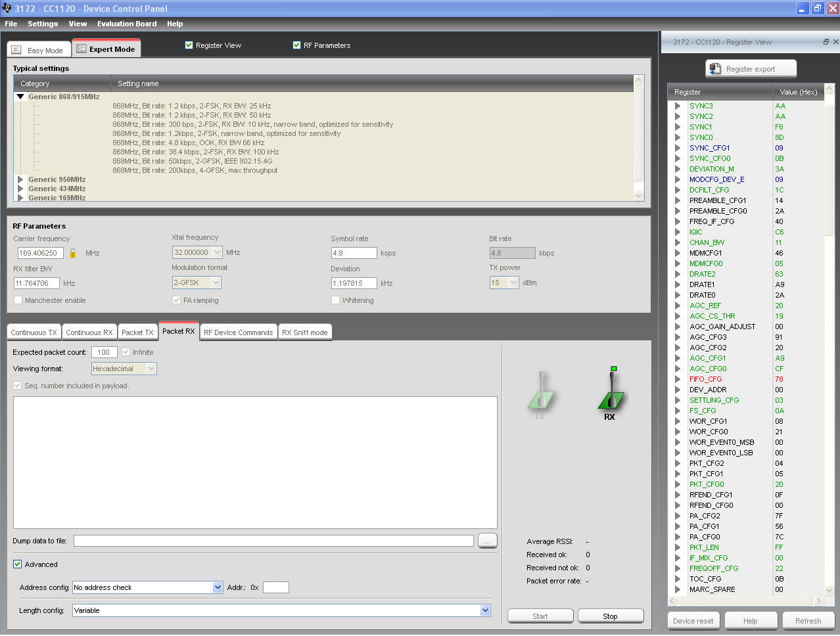The height and width of the screenshot is (636, 840).
Task: Expand the Generic 950MHz category
Action: 20,179
